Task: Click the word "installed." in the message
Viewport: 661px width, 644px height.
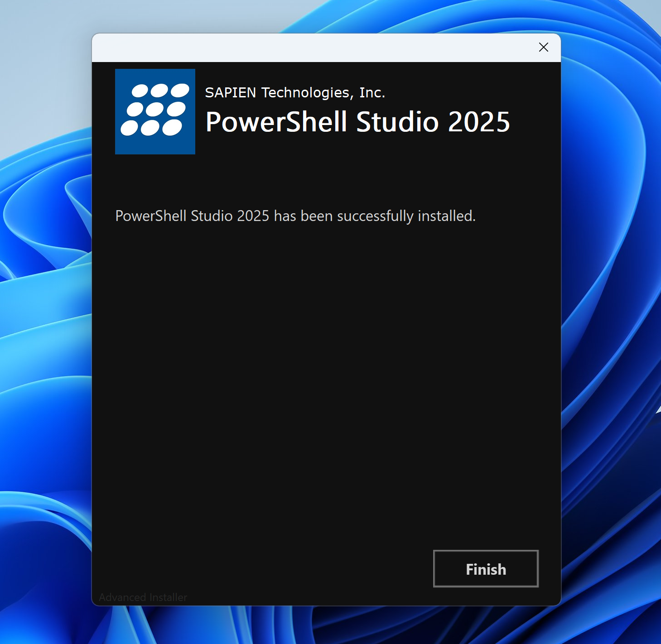Action: coord(446,216)
